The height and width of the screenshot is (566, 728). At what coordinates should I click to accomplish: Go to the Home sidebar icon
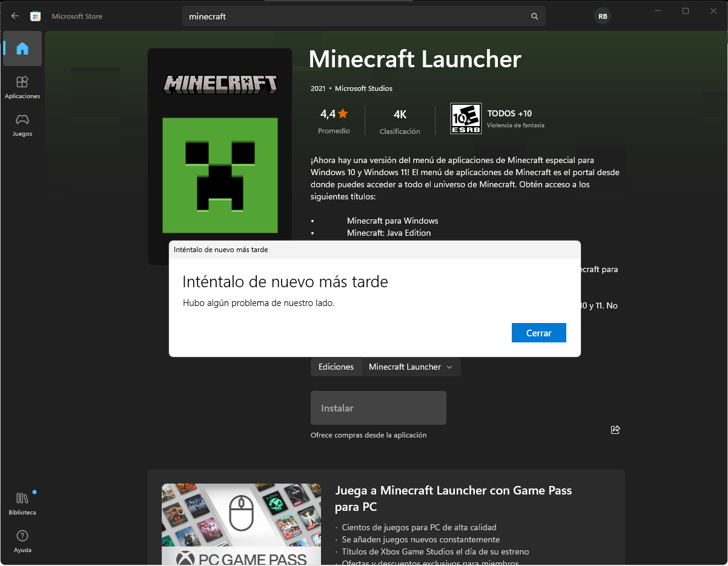tap(22, 48)
